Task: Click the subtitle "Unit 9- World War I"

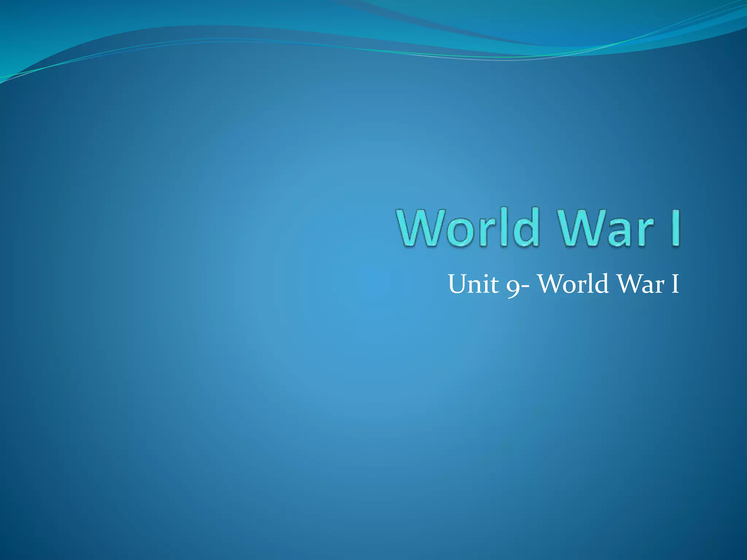Action: click(x=563, y=284)
